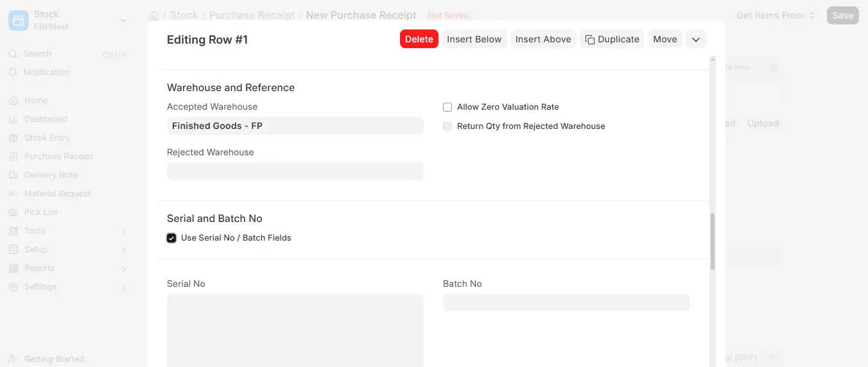Click the home breadcrumb icon
This screenshot has width=868, height=367.
tap(154, 15)
